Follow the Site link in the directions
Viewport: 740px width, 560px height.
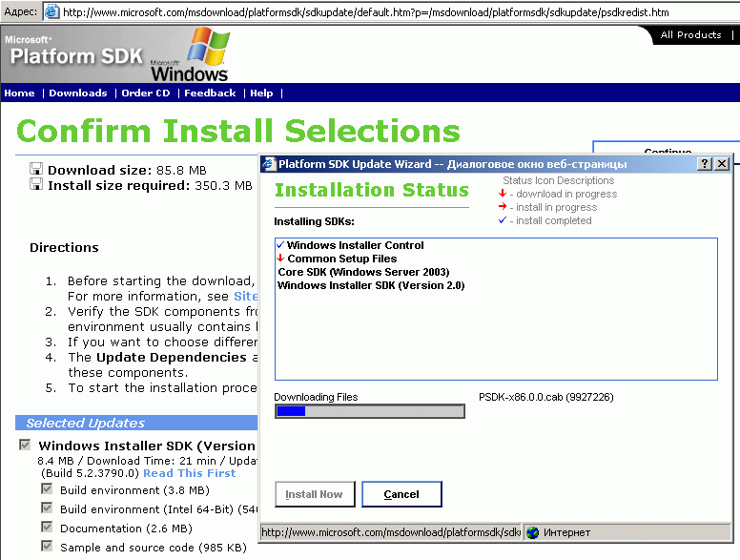[245, 296]
